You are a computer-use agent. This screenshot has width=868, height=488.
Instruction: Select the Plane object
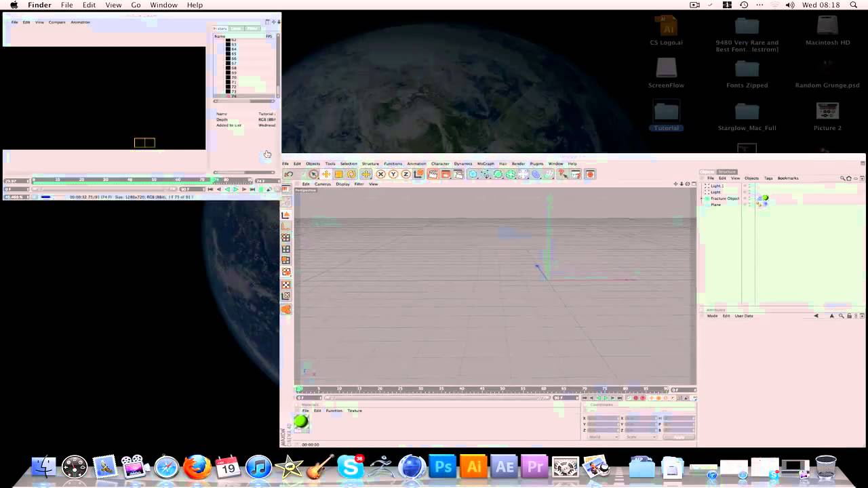(715, 205)
